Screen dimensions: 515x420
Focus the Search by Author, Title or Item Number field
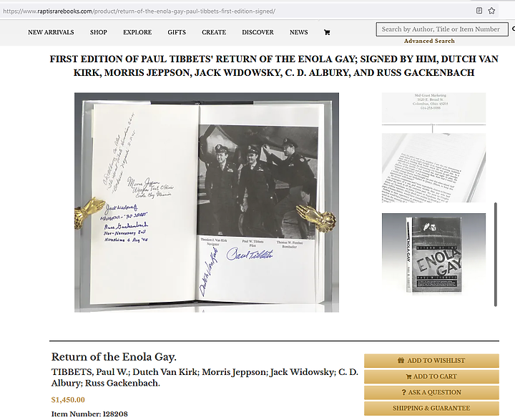point(442,29)
